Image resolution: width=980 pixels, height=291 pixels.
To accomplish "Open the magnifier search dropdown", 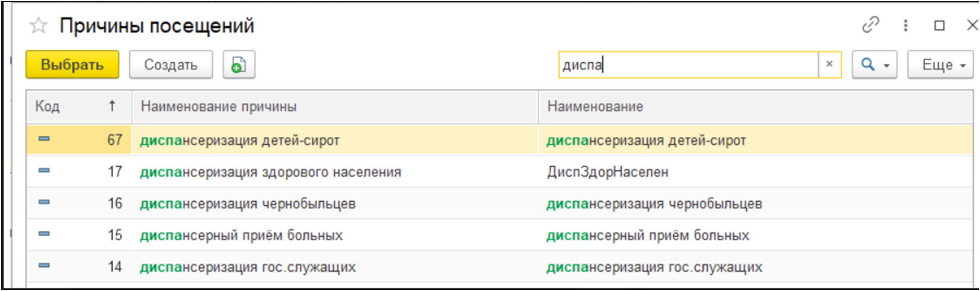I will click(x=874, y=65).
